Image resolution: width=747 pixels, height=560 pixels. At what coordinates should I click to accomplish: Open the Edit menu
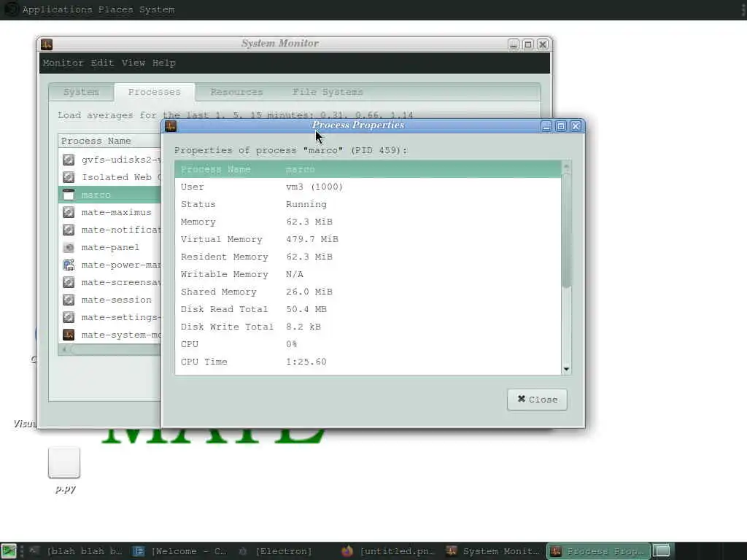(x=102, y=63)
